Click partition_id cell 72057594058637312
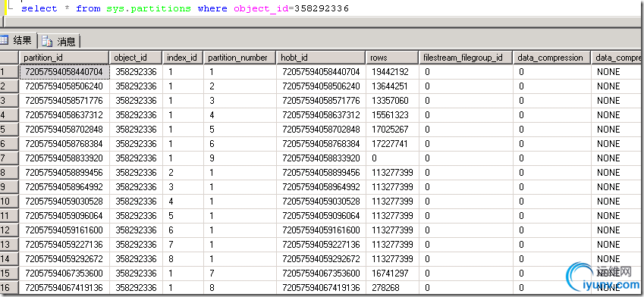Screen dimensions: 644x297 [64, 115]
